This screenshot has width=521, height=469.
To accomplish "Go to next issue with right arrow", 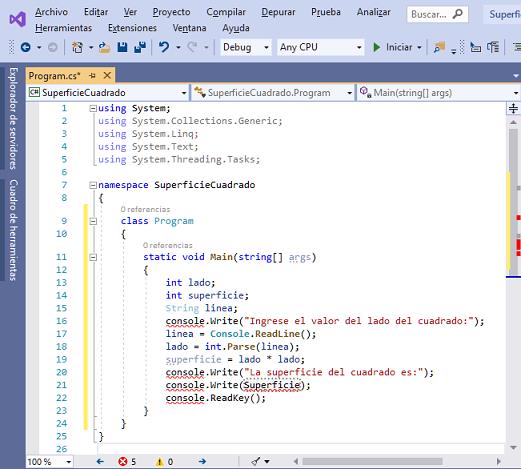I will pyautogui.click(x=202, y=461).
